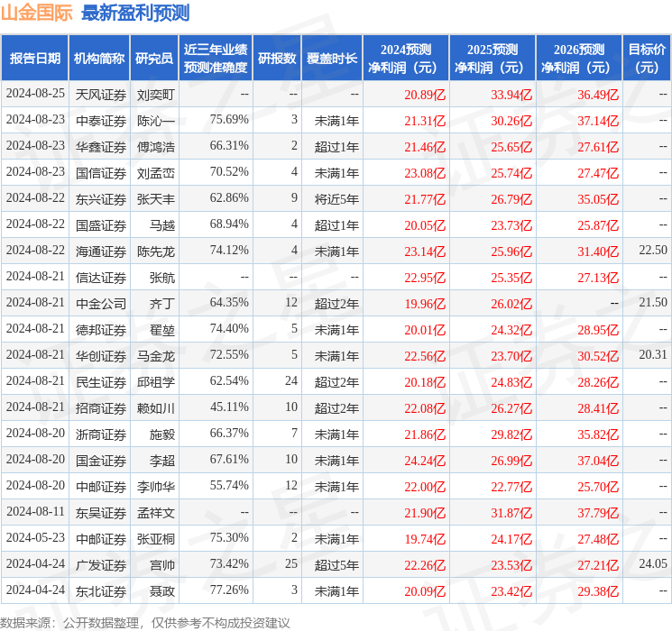Select the 机构简称 column header

tap(99, 59)
